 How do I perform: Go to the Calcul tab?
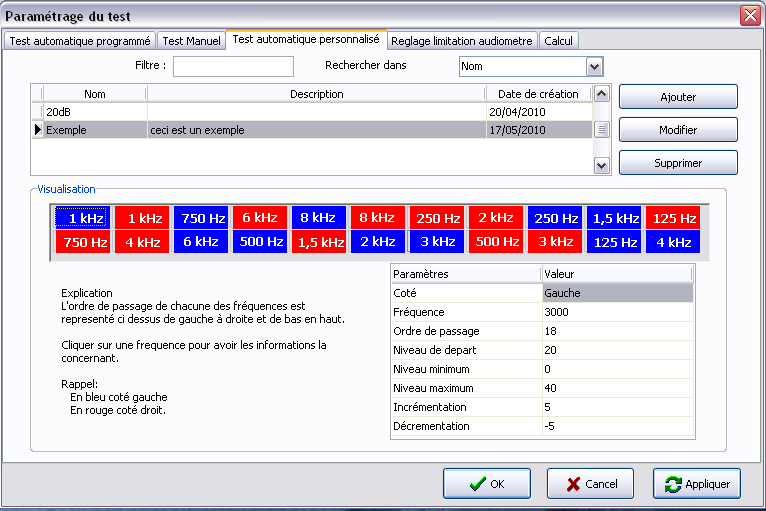(558, 41)
